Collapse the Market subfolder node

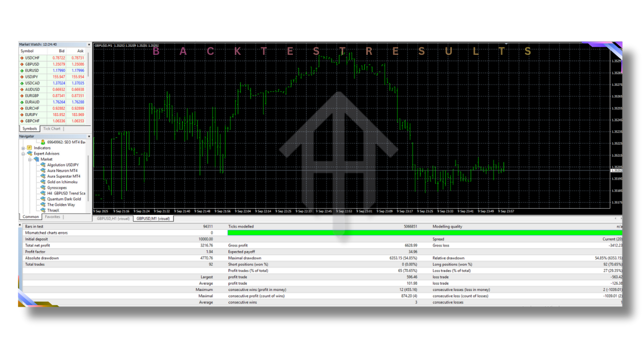tap(30, 159)
